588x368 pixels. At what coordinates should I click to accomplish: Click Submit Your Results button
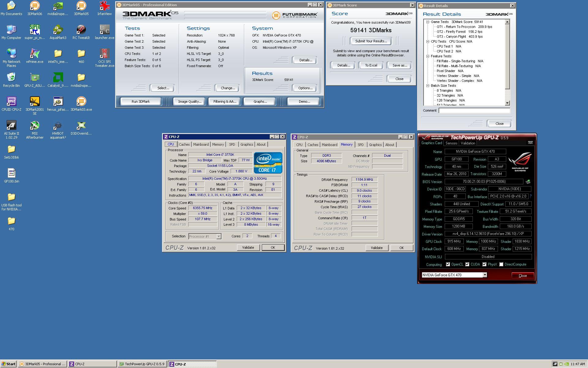point(371,41)
